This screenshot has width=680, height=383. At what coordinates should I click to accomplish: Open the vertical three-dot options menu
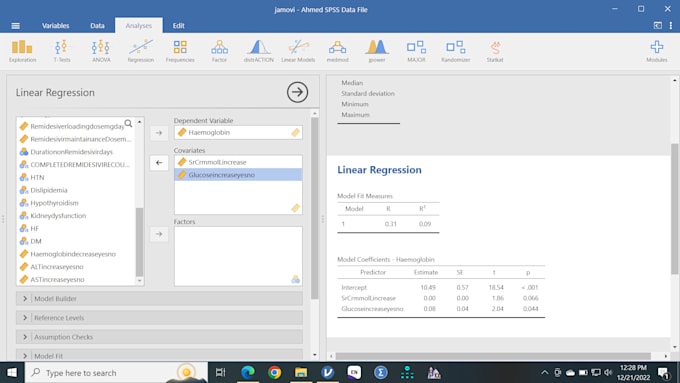click(671, 26)
